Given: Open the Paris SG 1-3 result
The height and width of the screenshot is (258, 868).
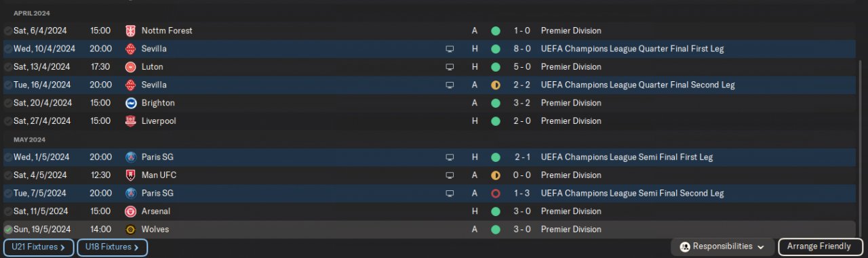Looking at the screenshot, I should click(522, 193).
